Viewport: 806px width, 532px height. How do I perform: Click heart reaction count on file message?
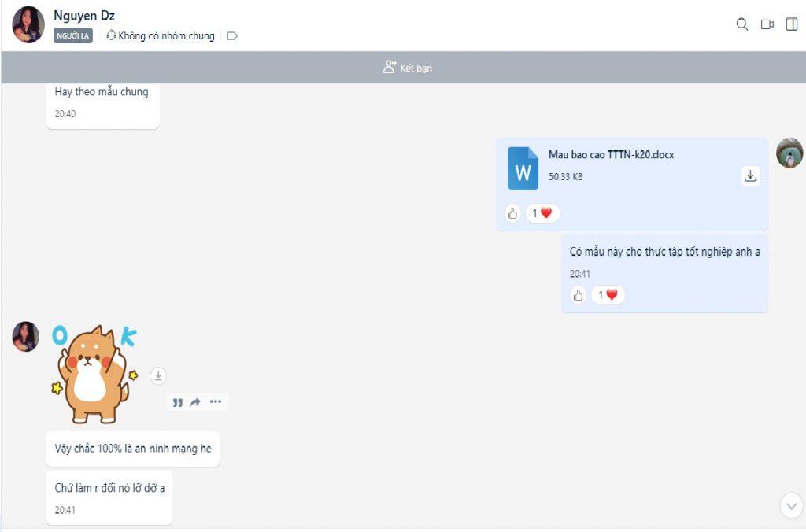pyautogui.click(x=542, y=212)
